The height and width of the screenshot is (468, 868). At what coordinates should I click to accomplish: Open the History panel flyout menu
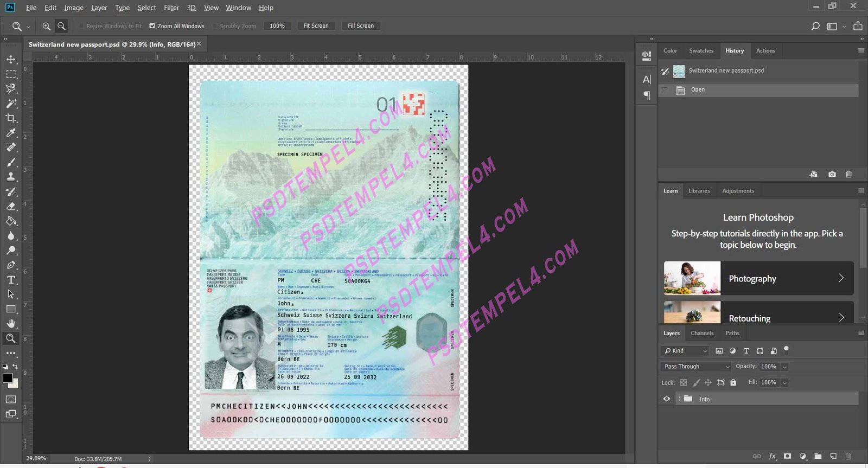861,50
